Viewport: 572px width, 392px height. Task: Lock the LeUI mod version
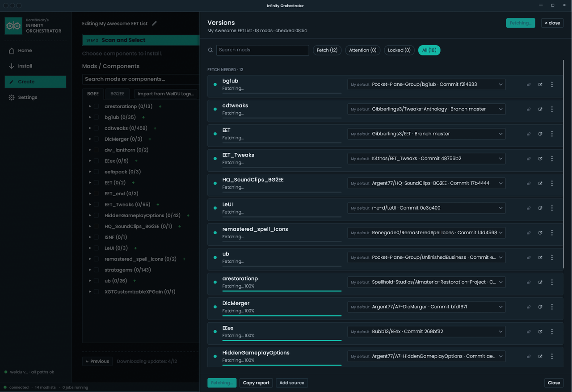[529, 208]
